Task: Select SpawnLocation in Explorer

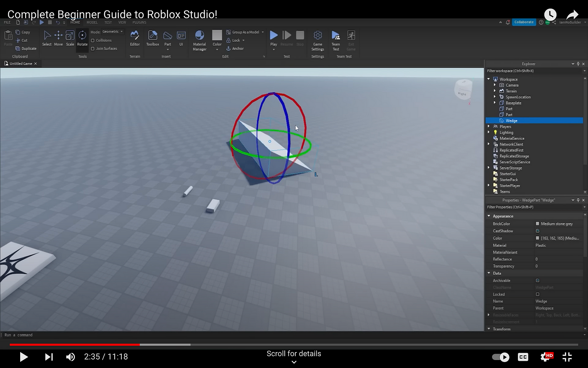Action: [518, 97]
